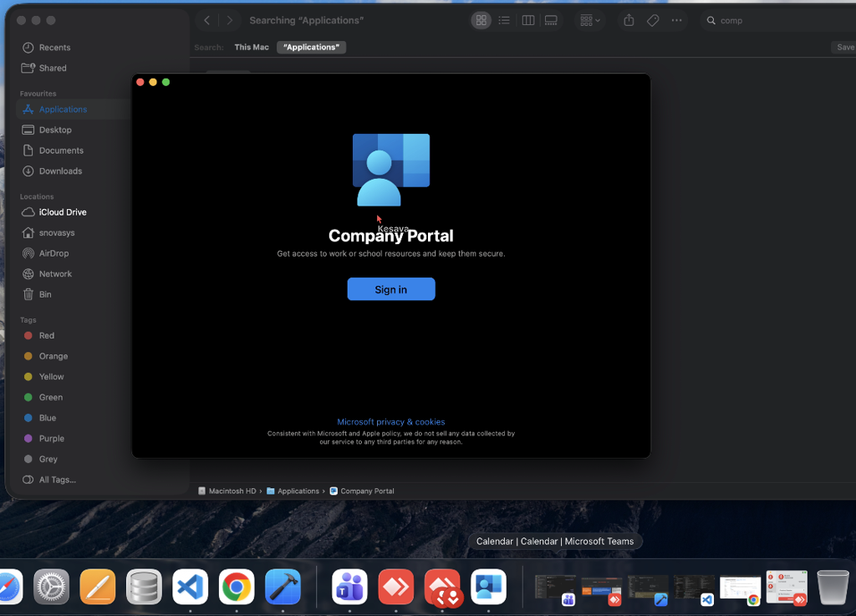Open Downloads in the Finder sidebar
856x616 pixels.
click(x=60, y=171)
